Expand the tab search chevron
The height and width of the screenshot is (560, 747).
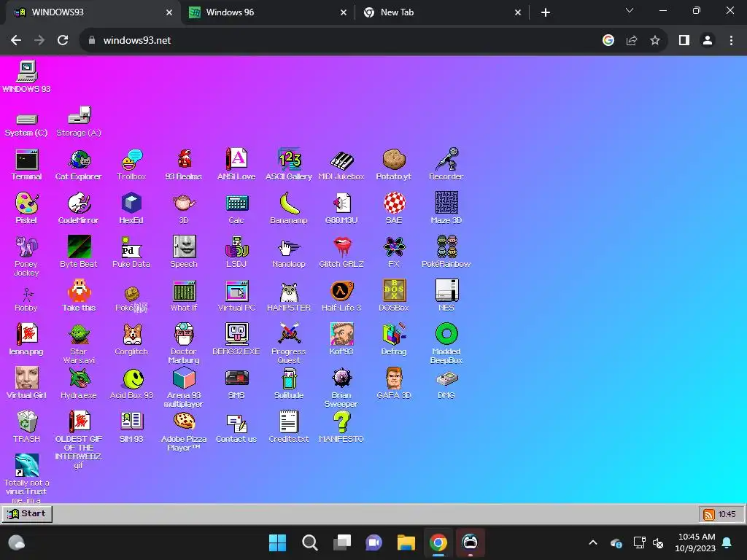click(x=630, y=10)
